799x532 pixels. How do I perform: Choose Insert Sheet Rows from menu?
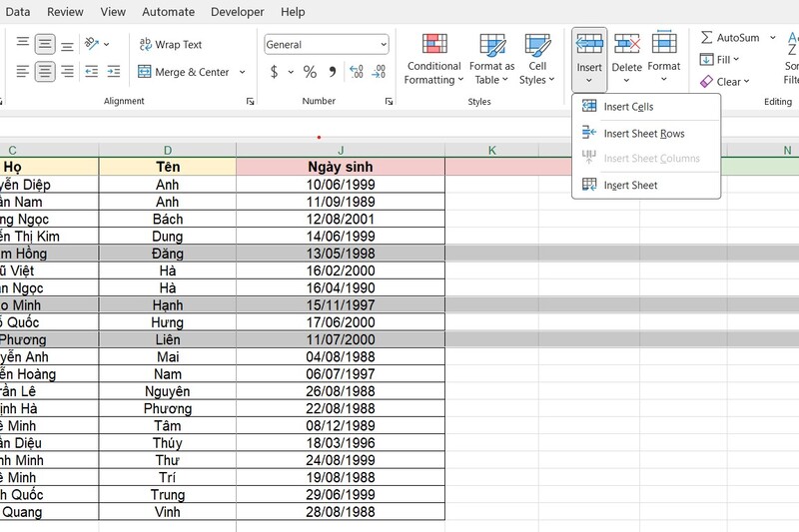pyautogui.click(x=644, y=134)
